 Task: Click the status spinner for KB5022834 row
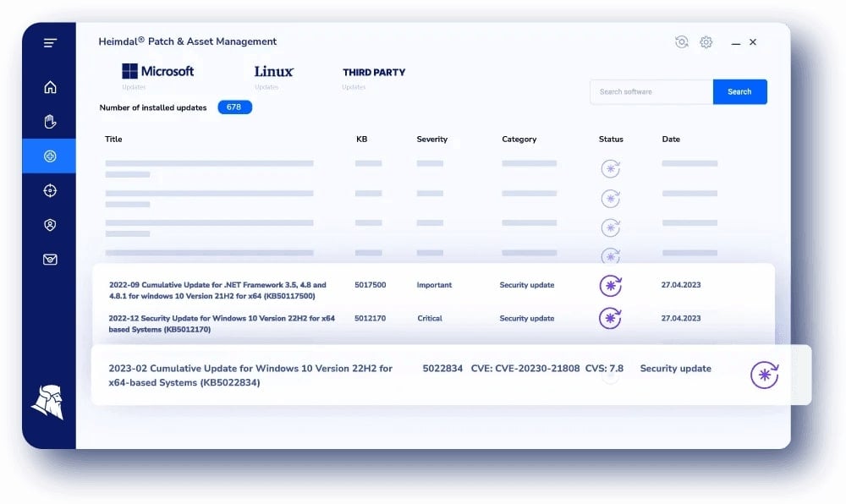pyautogui.click(x=764, y=374)
